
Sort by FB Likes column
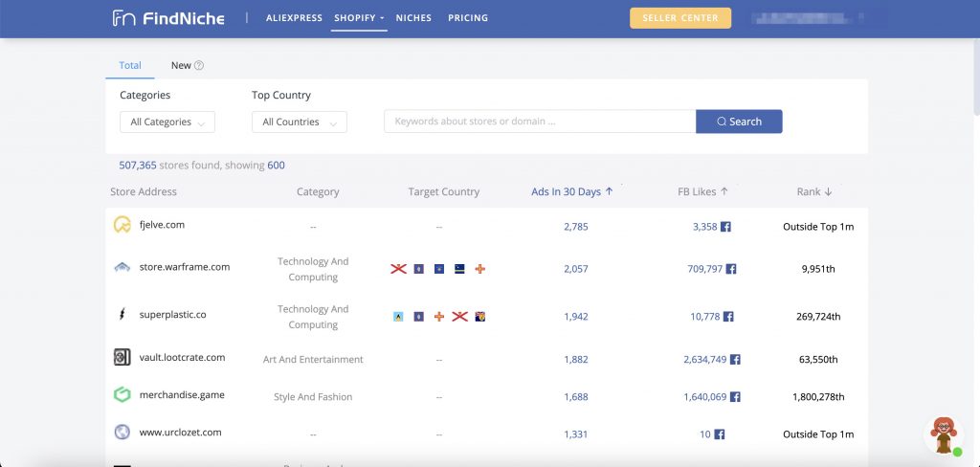pos(703,192)
